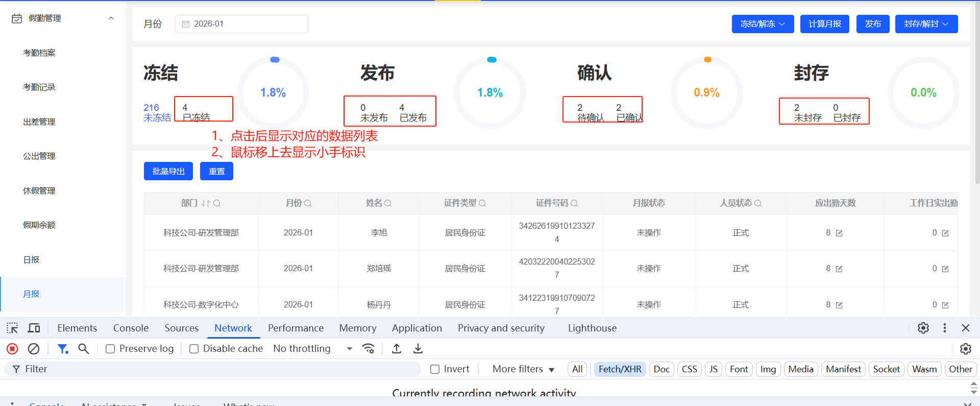Enable the Preserve log checkbox
Viewport: 980px width, 406px height.
point(110,349)
